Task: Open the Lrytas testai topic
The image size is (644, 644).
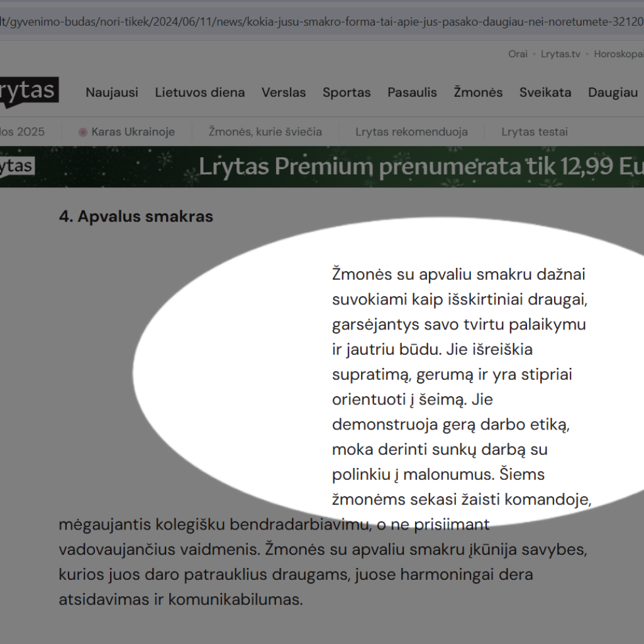Action: (x=535, y=132)
